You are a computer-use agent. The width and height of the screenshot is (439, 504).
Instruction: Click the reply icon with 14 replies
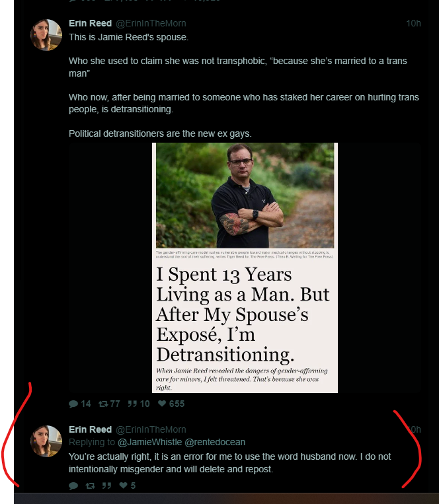pyautogui.click(x=73, y=404)
